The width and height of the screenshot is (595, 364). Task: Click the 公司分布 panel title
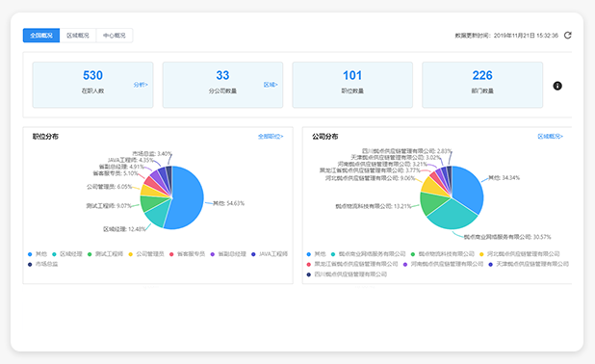coord(324,137)
